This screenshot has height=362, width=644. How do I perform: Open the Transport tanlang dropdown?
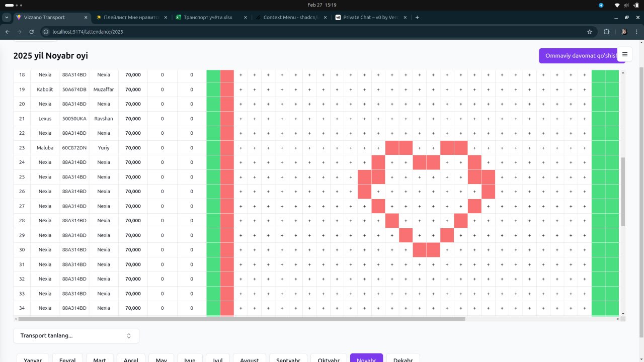point(76,335)
